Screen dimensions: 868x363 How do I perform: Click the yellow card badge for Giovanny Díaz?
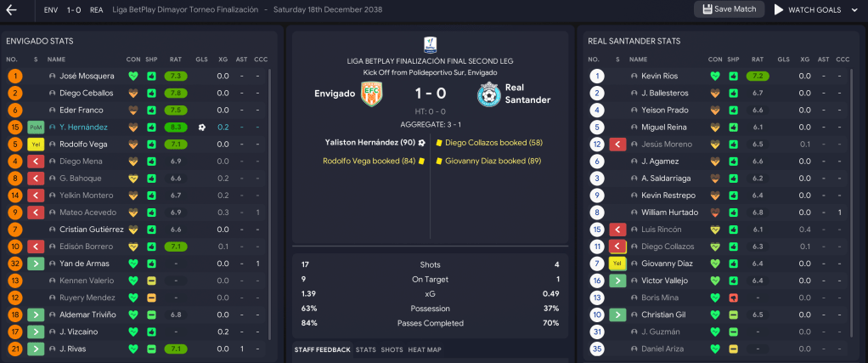pos(618,264)
